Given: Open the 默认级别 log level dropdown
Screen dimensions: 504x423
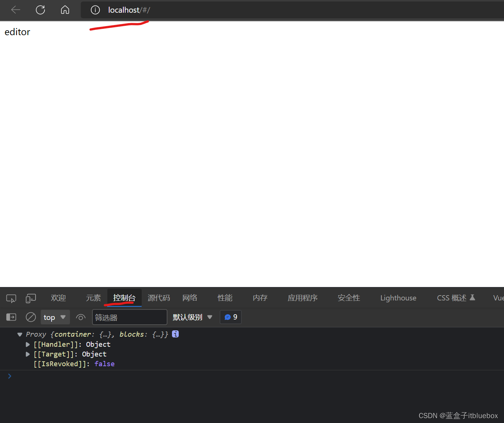Looking at the screenshot, I should tap(193, 317).
